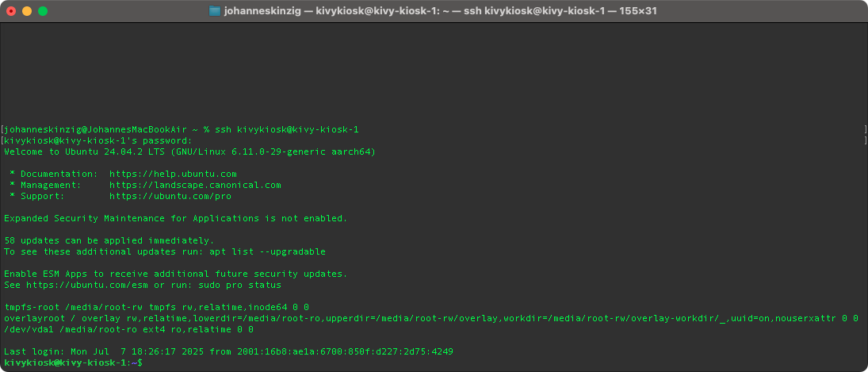This screenshot has width=868, height=372.
Task: Click the 'kivykiosk@kivy-kiosk-1's password:' line
Action: [x=98, y=140]
